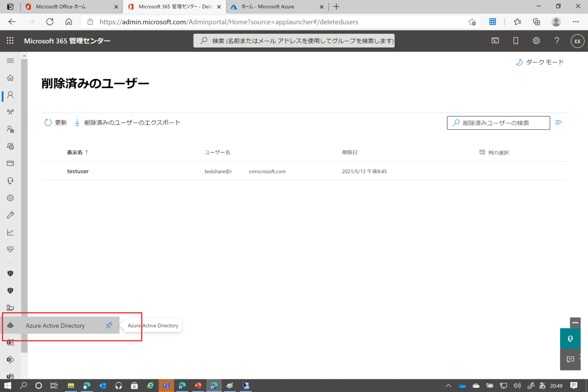
Task: Click testshare@ username cell
Action: [245, 171]
